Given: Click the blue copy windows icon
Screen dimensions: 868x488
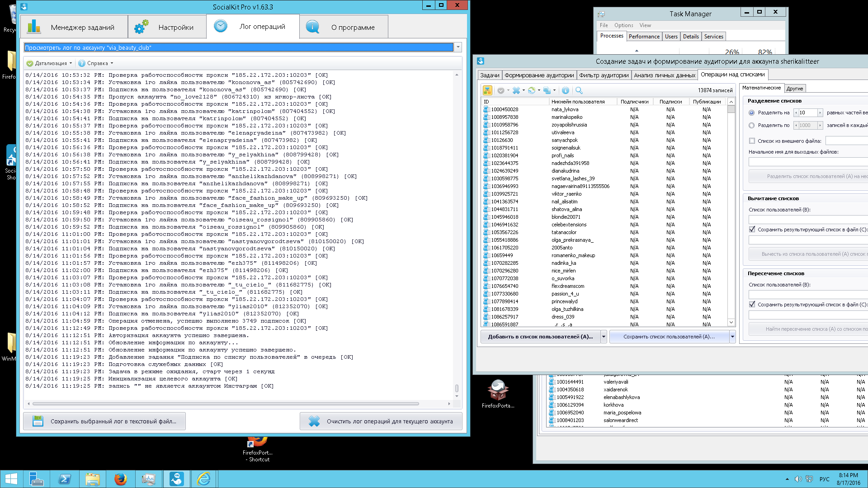Looking at the screenshot, I should click(547, 90).
